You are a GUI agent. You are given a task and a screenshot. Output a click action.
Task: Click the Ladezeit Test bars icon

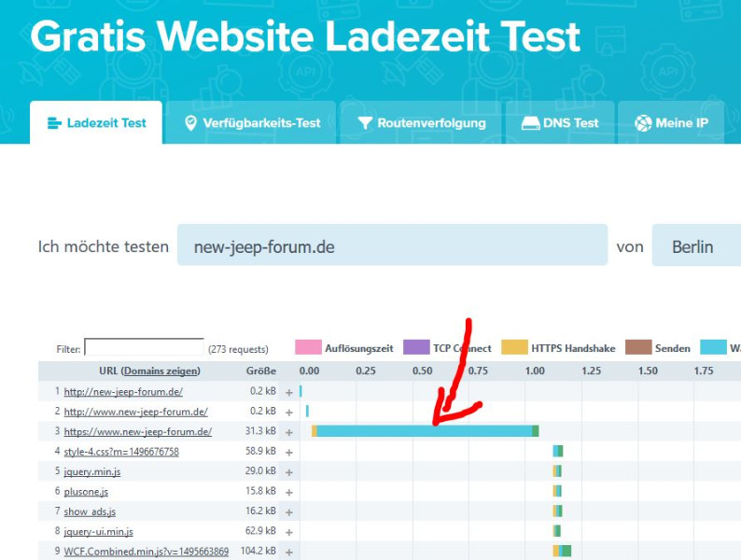pyautogui.click(x=54, y=123)
